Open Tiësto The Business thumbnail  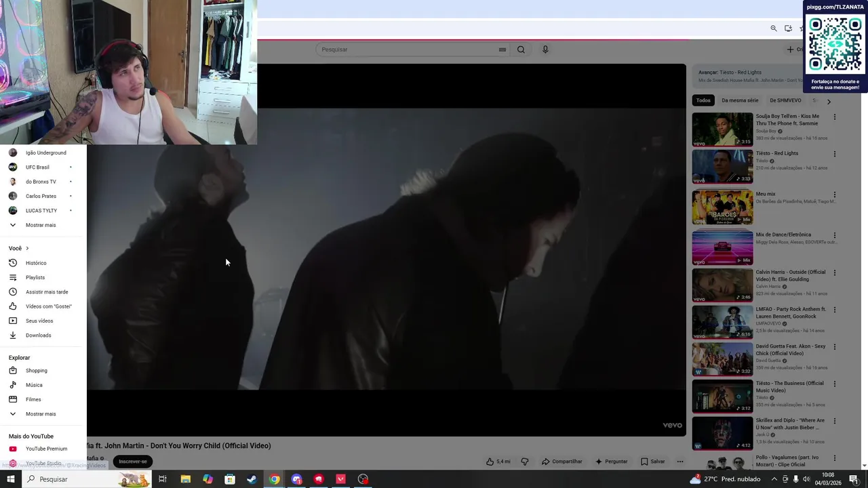coord(722,396)
